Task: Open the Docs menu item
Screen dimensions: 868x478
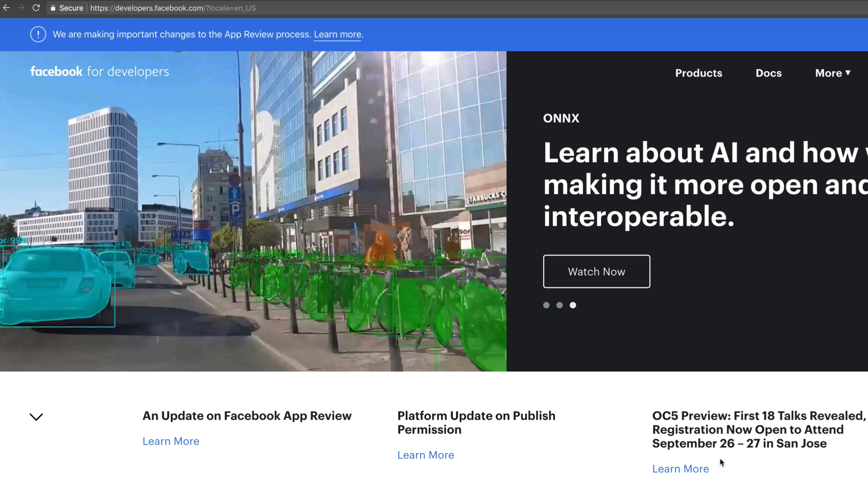Action: point(768,73)
